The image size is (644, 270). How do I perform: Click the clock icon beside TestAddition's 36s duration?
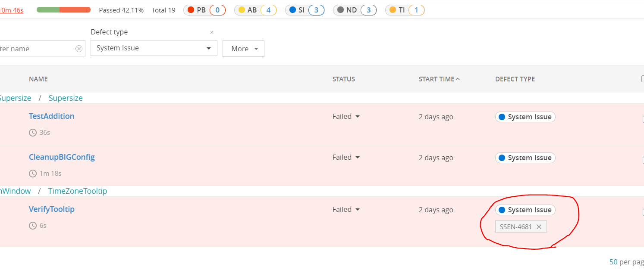[x=32, y=132]
